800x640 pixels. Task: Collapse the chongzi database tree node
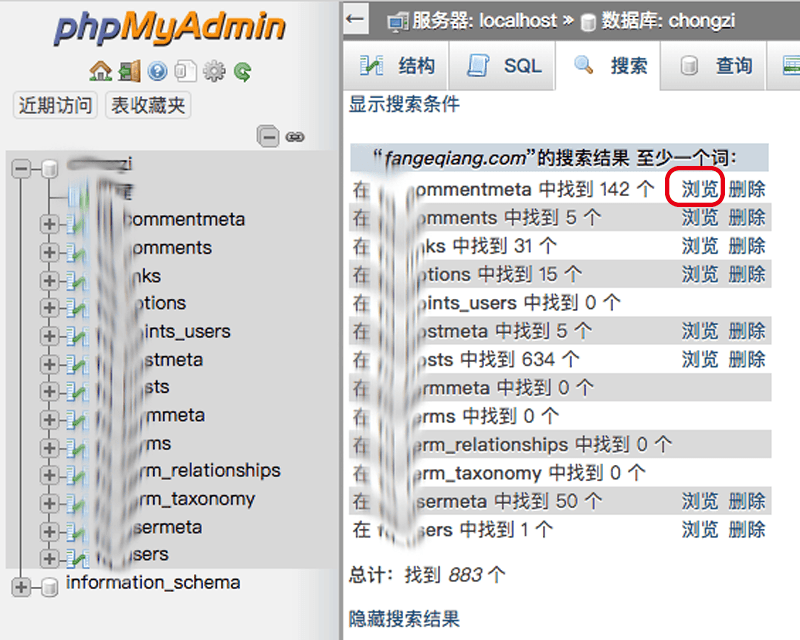21,168
